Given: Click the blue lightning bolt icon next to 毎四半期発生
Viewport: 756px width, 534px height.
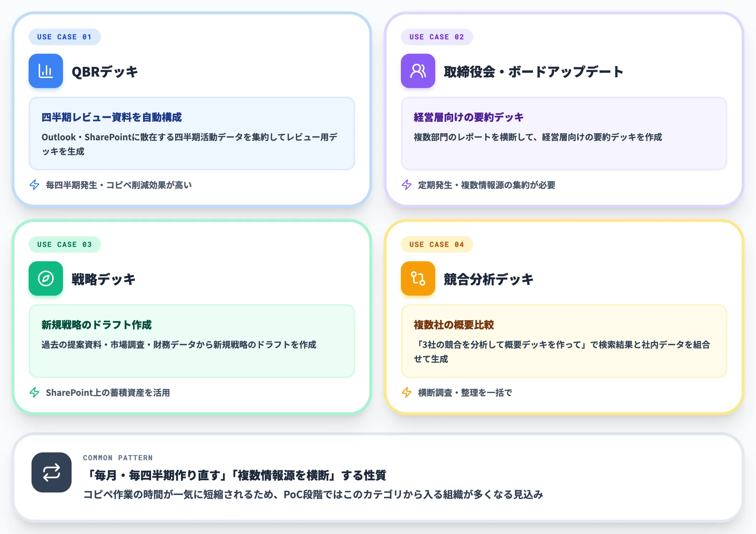Looking at the screenshot, I should pyautogui.click(x=34, y=185).
